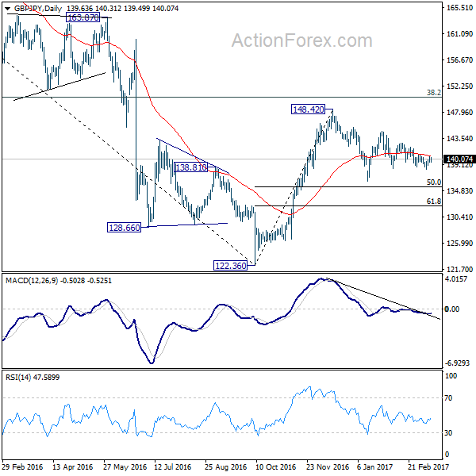This screenshot has height=476, width=476.
Task: Click the 6 Jan 2017 date label
Action: (374, 466)
